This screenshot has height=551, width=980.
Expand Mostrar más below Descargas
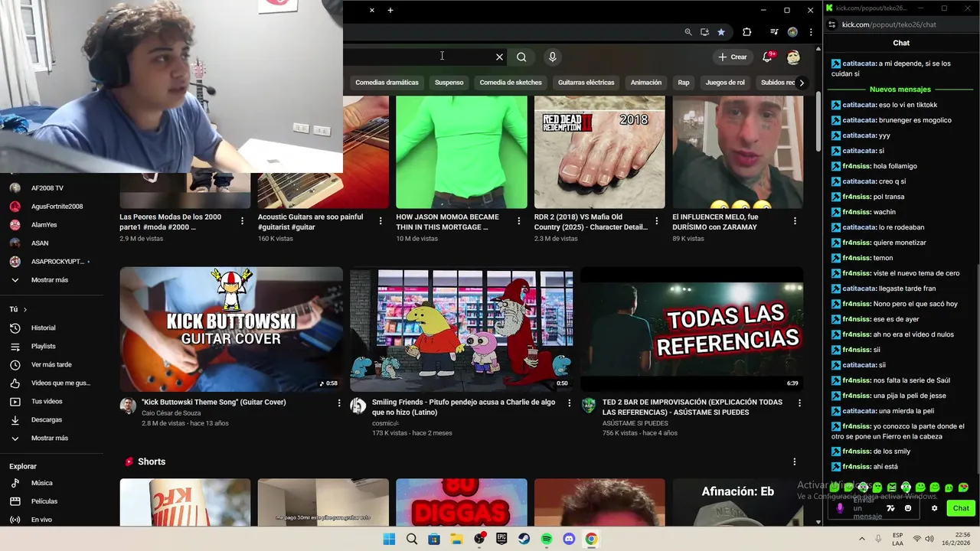pos(49,438)
